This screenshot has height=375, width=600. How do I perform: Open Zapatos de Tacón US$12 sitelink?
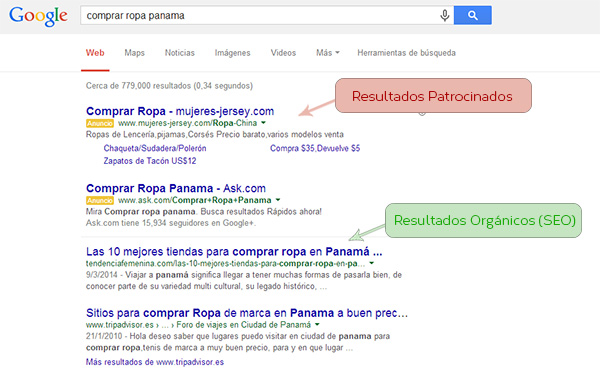pos(150,161)
